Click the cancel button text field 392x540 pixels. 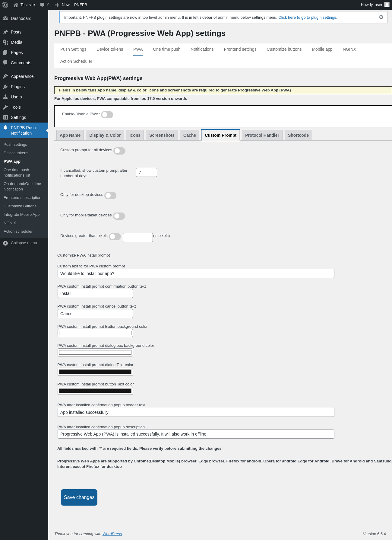point(95,314)
